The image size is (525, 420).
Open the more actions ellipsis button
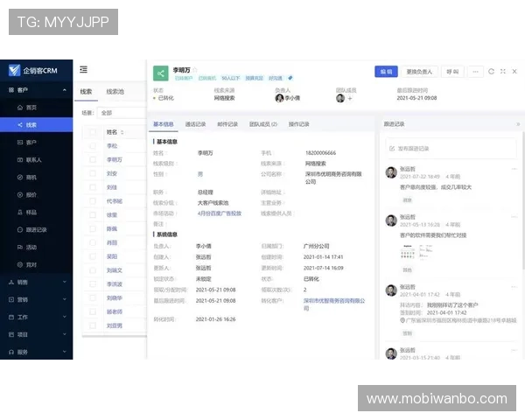(x=475, y=72)
